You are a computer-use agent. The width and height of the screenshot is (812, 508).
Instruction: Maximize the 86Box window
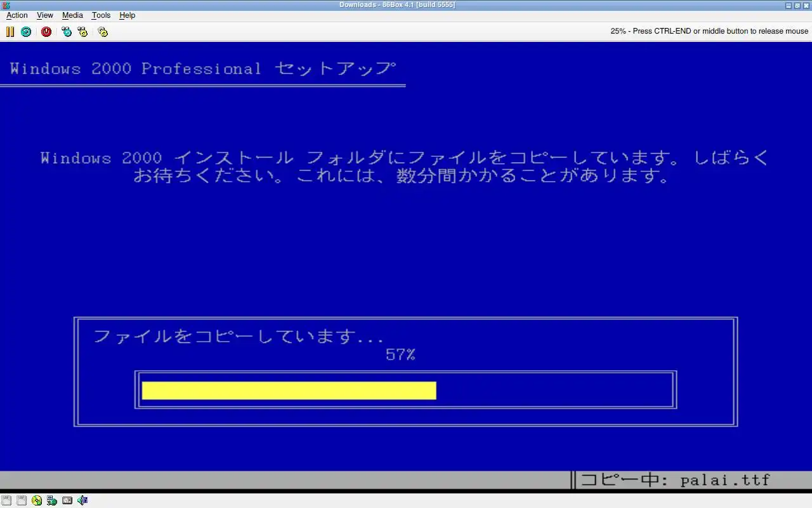797,5
